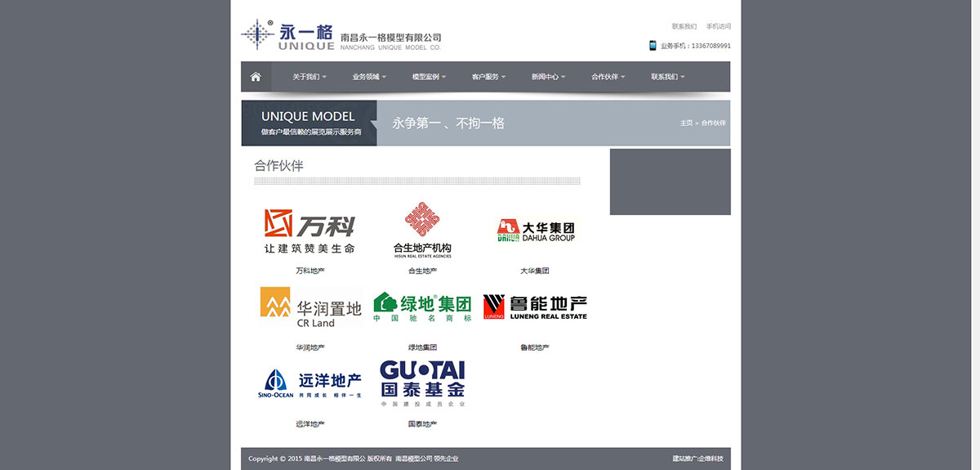Open the 远洋地产 SINO-OCEAN logo
Image resolution: width=980 pixels, height=470 pixels.
tap(310, 384)
